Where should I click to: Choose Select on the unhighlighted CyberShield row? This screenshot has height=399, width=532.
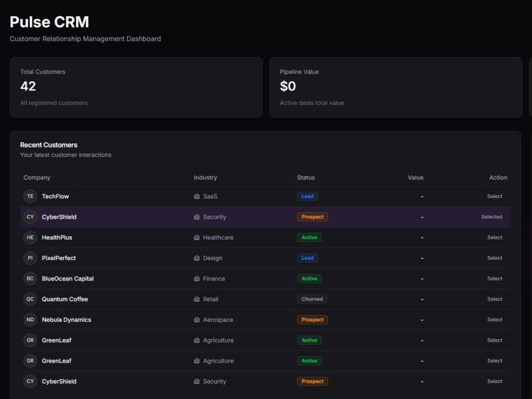pos(495,381)
